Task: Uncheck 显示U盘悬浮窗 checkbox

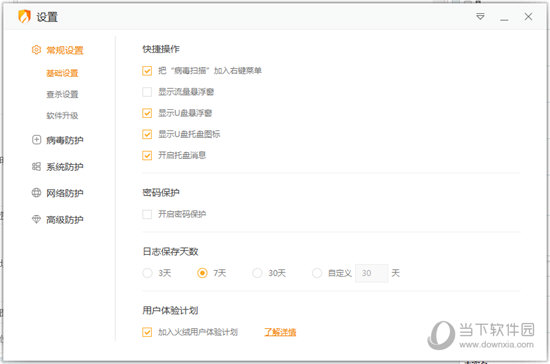Action: pyautogui.click(x=147, y=113)
